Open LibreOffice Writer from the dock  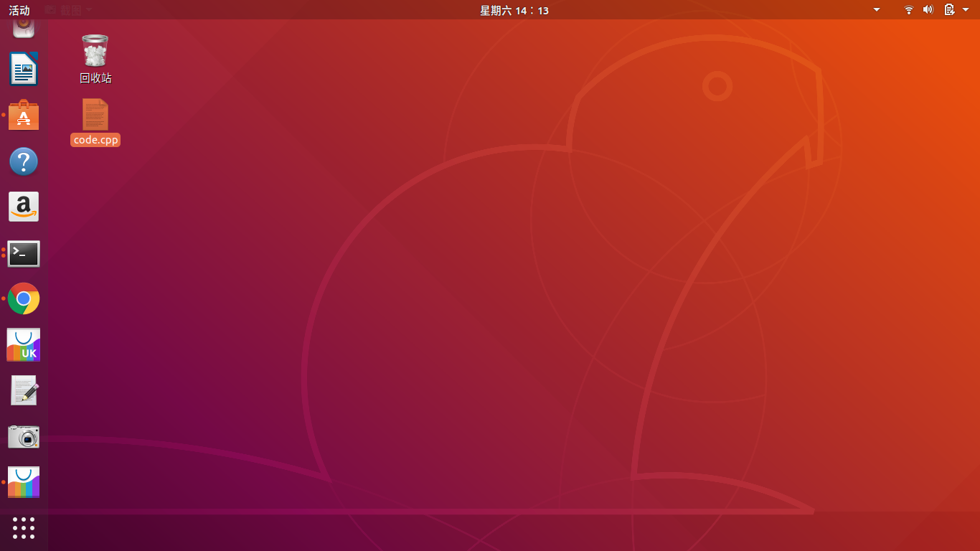coord(24,70)
